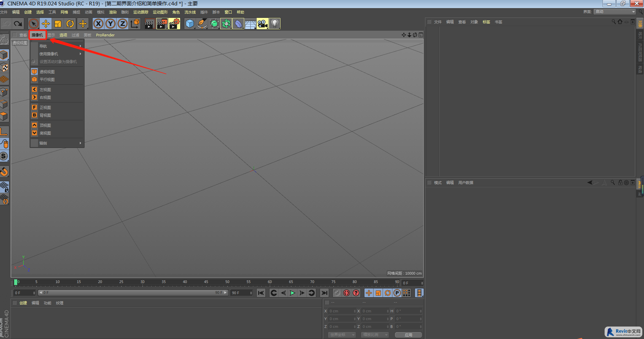
Task: Click render to picture viewer icon
Action: [162, 24]
